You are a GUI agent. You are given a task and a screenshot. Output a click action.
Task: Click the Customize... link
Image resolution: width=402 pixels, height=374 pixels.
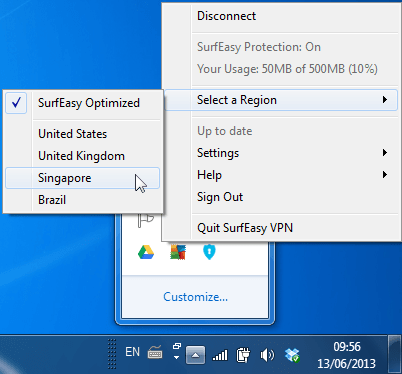196,297
